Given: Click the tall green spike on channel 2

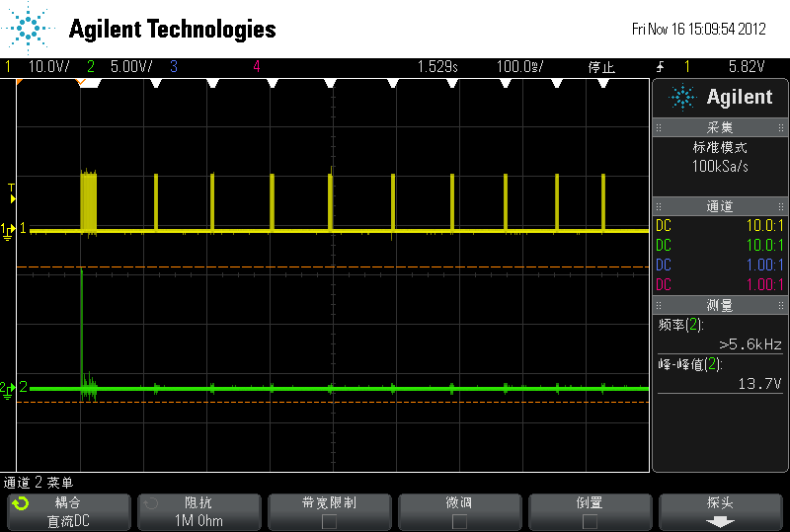Looking at the screenshot, I should coord(82,328).
